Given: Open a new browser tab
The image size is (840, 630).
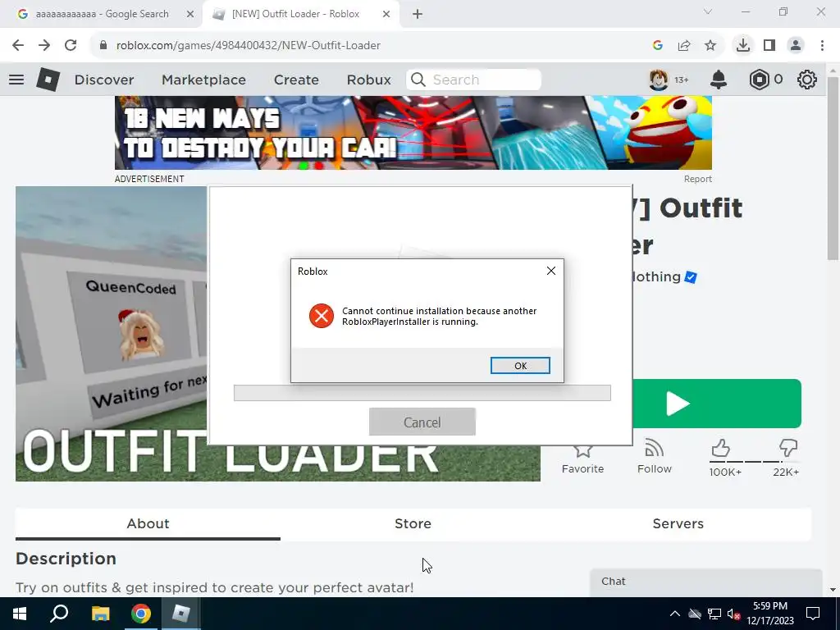Looking at the screenshot, I should pyautogui.click(x=418, y=14).
